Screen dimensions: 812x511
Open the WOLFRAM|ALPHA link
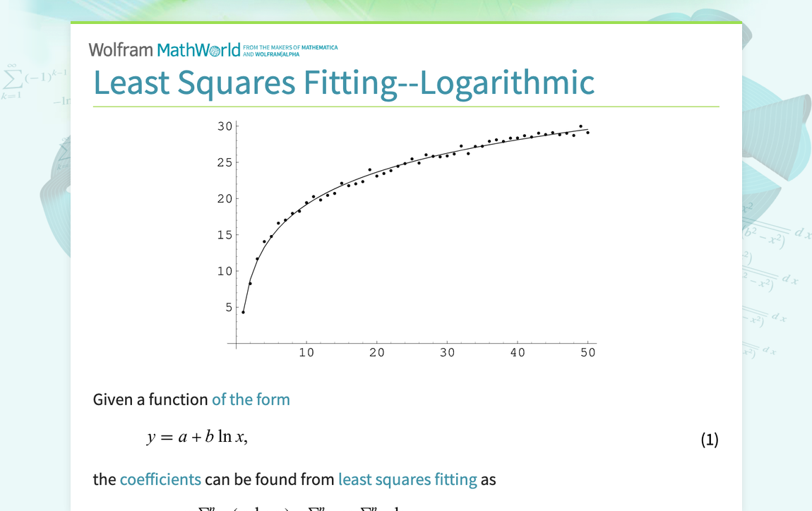(x=279, y=54)
